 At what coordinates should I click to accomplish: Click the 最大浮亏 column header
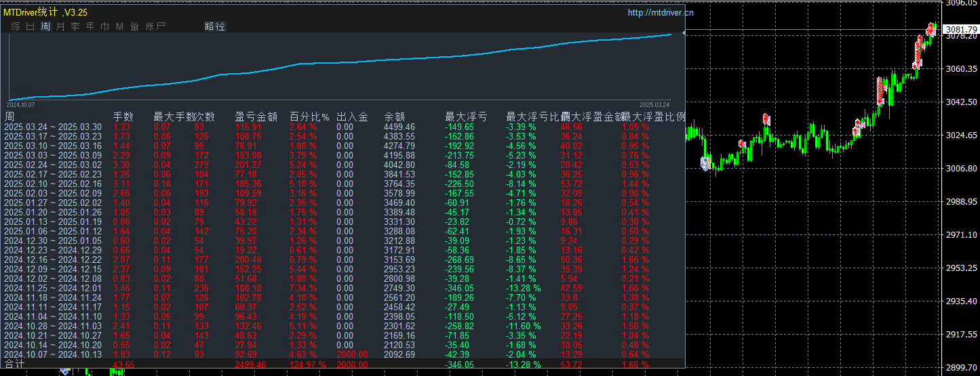click(467, 117)
